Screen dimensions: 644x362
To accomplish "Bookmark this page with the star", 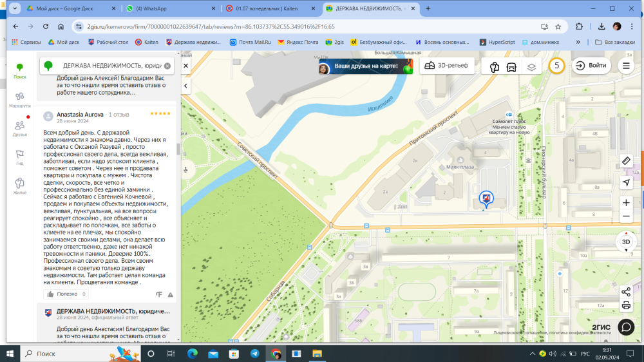I will pos(558,26).
